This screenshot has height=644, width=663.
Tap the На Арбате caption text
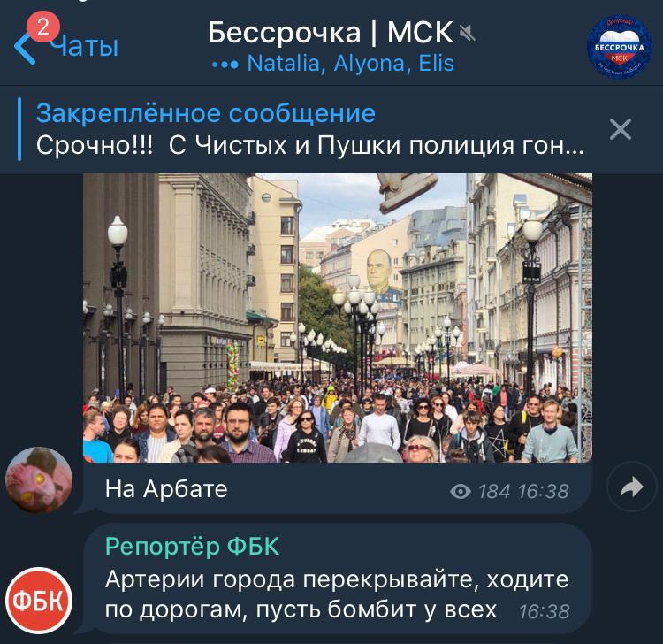166,488
